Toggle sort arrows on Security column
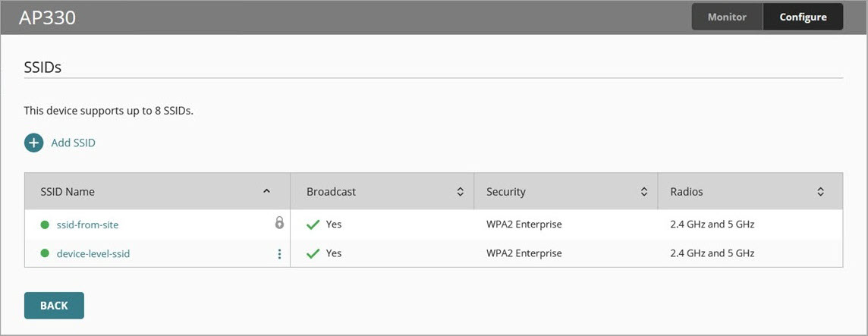This screenshot has height=336, width=868. coord(644,193)
